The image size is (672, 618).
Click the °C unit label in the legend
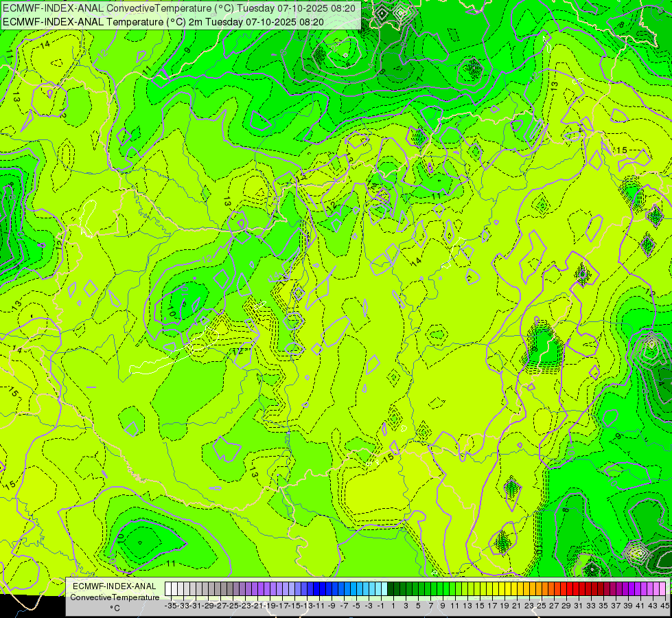coord(115,608)
